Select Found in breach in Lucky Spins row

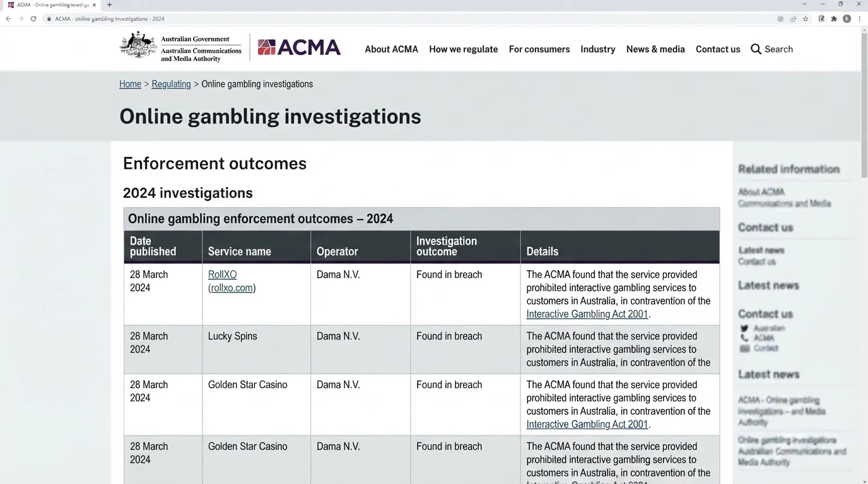coord(449,337)
